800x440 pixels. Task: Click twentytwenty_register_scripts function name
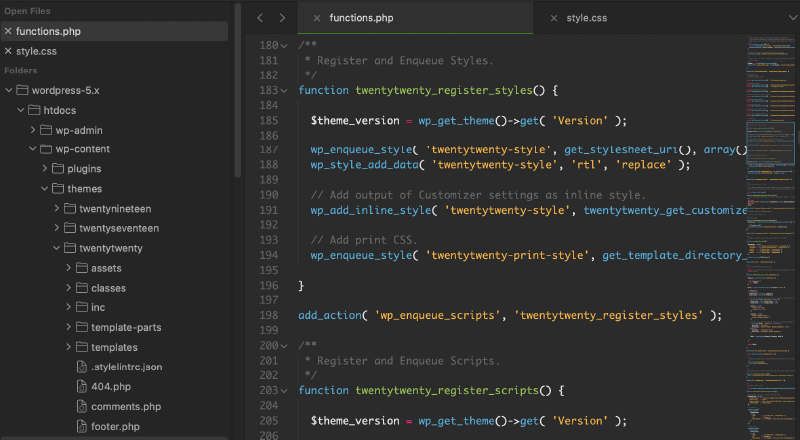coord(447,390)
